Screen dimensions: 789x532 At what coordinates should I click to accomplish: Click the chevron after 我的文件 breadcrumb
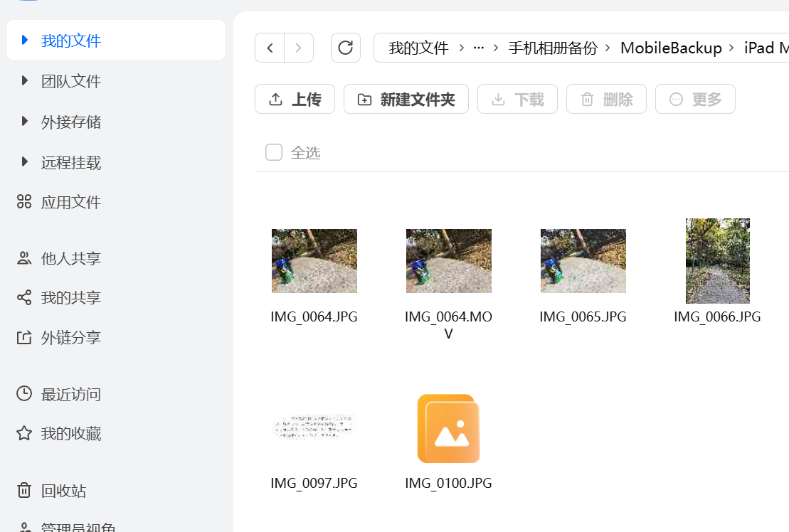pos(462,48)
